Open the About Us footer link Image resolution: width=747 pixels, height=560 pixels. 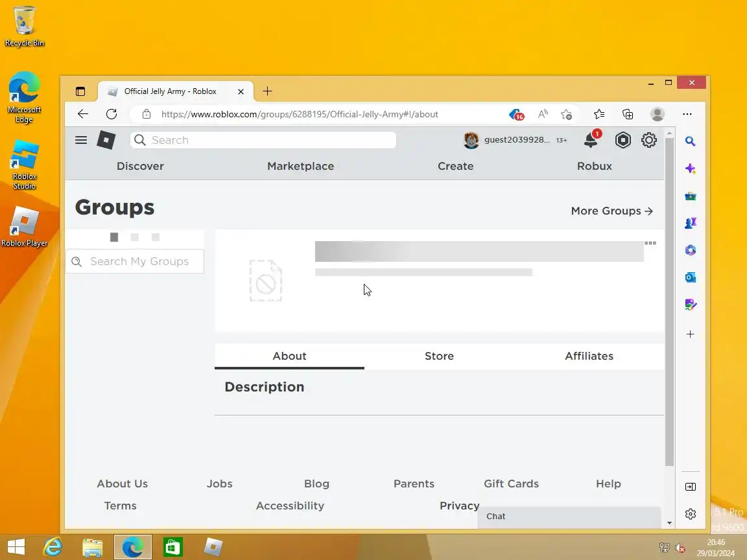coord(123,484)
